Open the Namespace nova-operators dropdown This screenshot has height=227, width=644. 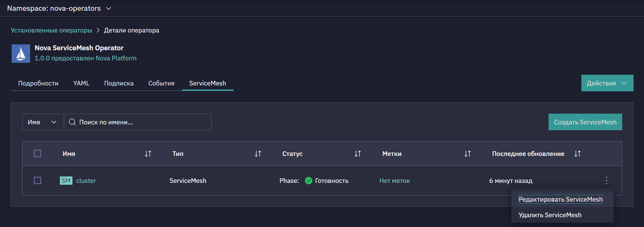tap(59, 8)
